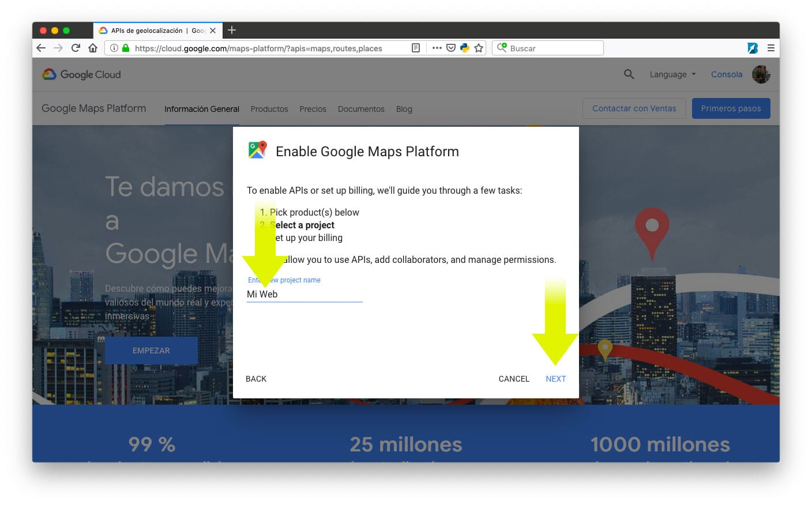
Task: Click Contactar con Ventas button
Action: (x=634, y=108)
